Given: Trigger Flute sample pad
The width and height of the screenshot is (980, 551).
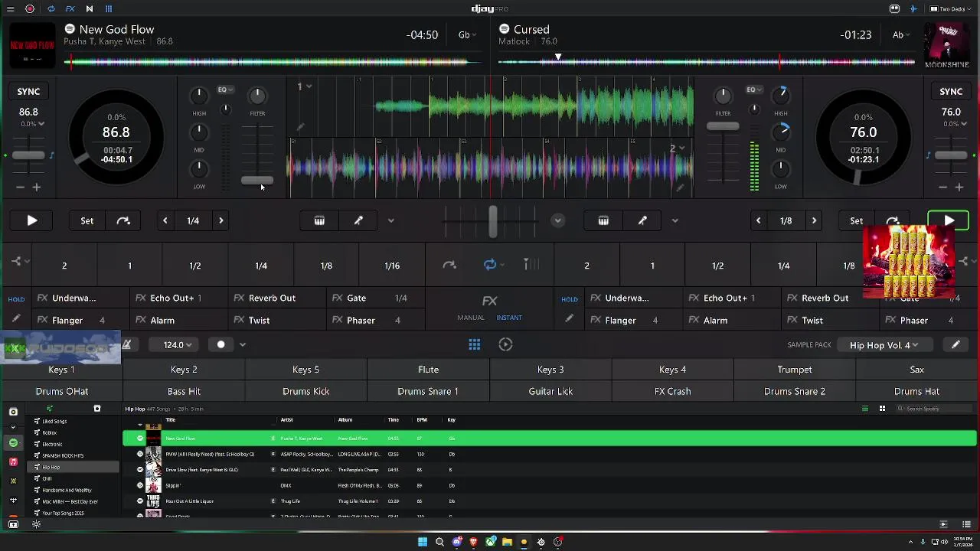Looking at the screenshot, I should 429,370.
